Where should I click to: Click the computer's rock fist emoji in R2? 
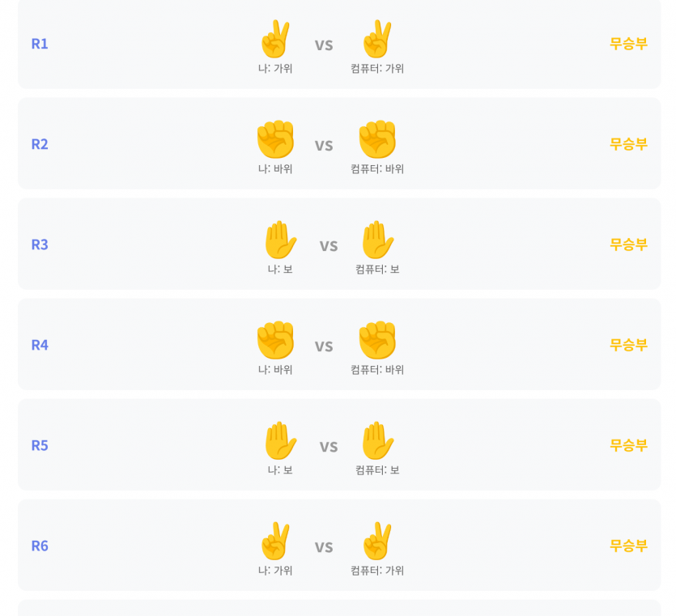click(x=377, y=139)
